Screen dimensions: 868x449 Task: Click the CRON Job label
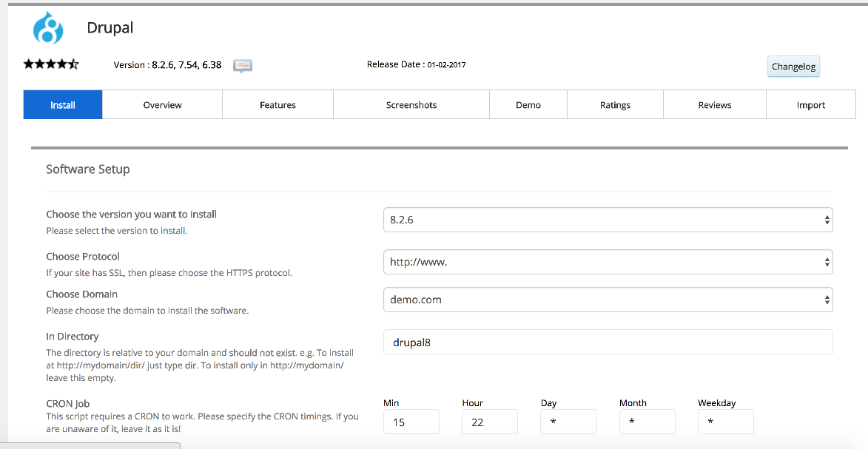[x=67, y=404]
